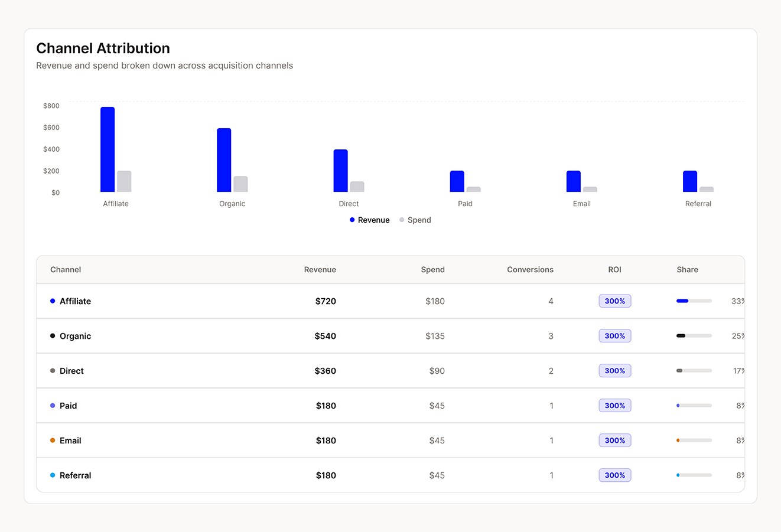Click the Direct spend bar in the chart
Image resolution: width=781 pixels, height=532 pixels.
point(357,187)
